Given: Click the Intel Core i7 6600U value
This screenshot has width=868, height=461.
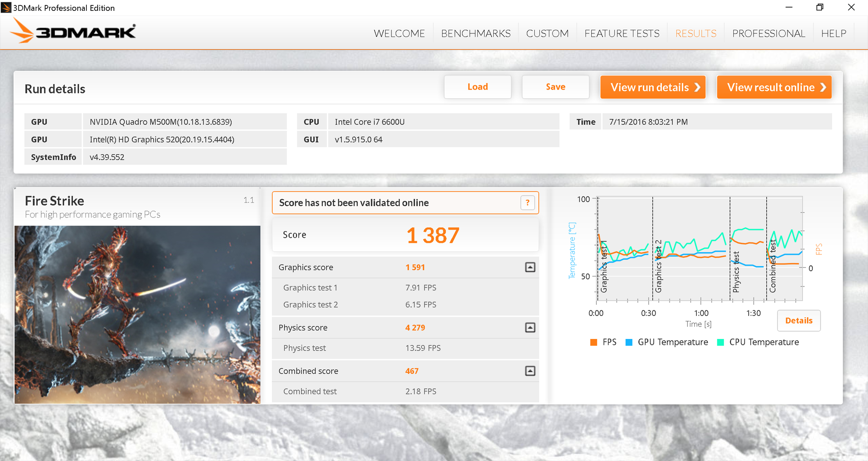Looking at the screenshot, I should (x=443, y=122).
